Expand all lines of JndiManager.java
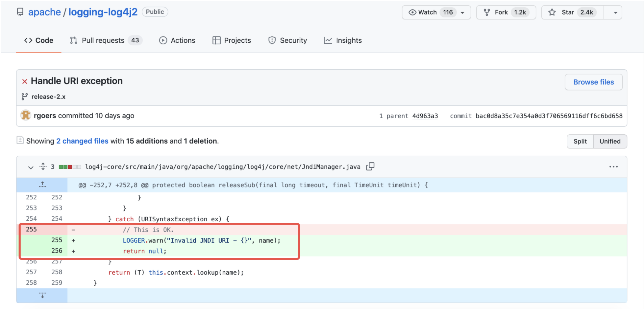644x312 pixels. point(43,167)
